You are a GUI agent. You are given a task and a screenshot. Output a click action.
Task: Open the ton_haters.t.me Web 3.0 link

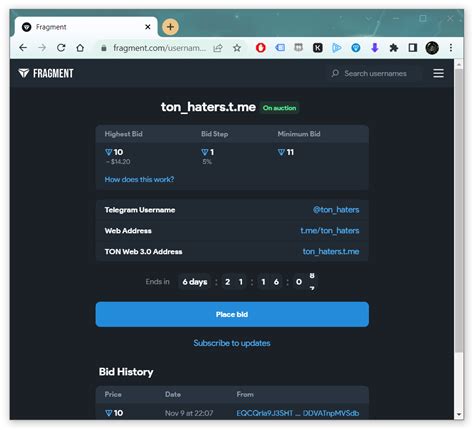tap(331, 251)
